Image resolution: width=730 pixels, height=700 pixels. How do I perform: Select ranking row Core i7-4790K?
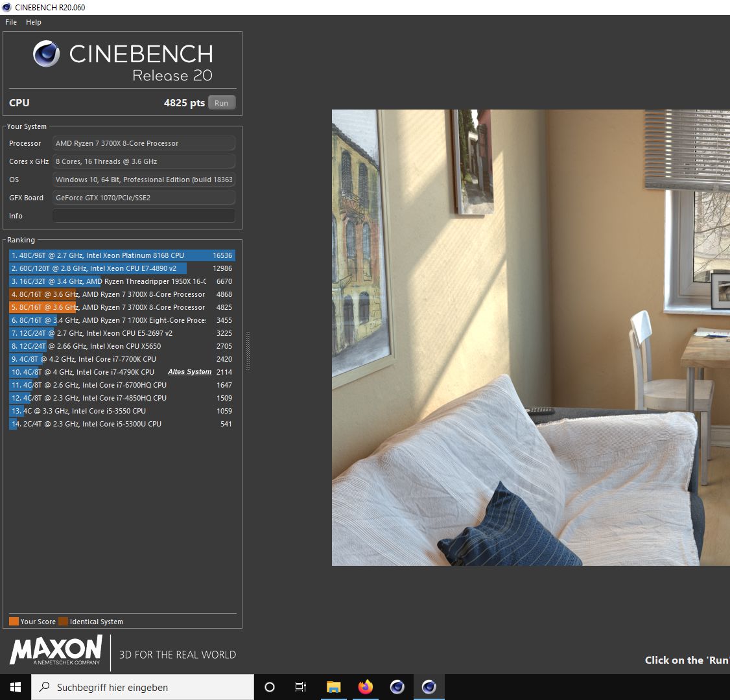click(x=122, y=372)
